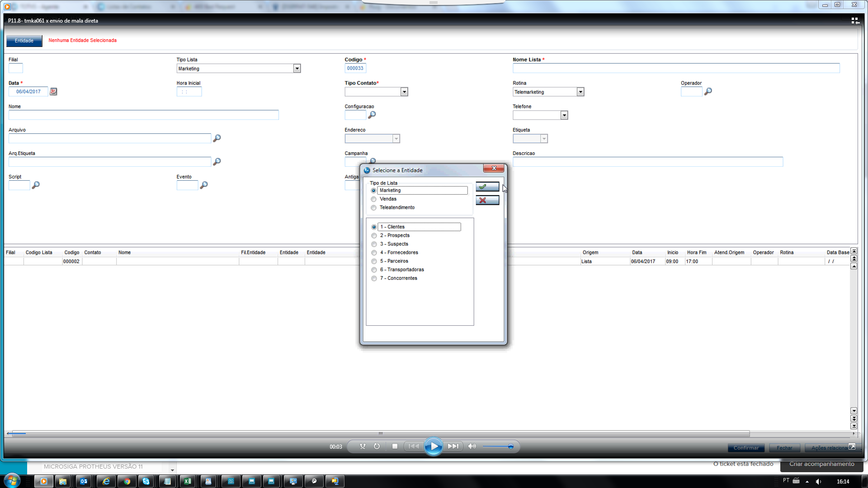Click magnifier next to Script field

36,185
